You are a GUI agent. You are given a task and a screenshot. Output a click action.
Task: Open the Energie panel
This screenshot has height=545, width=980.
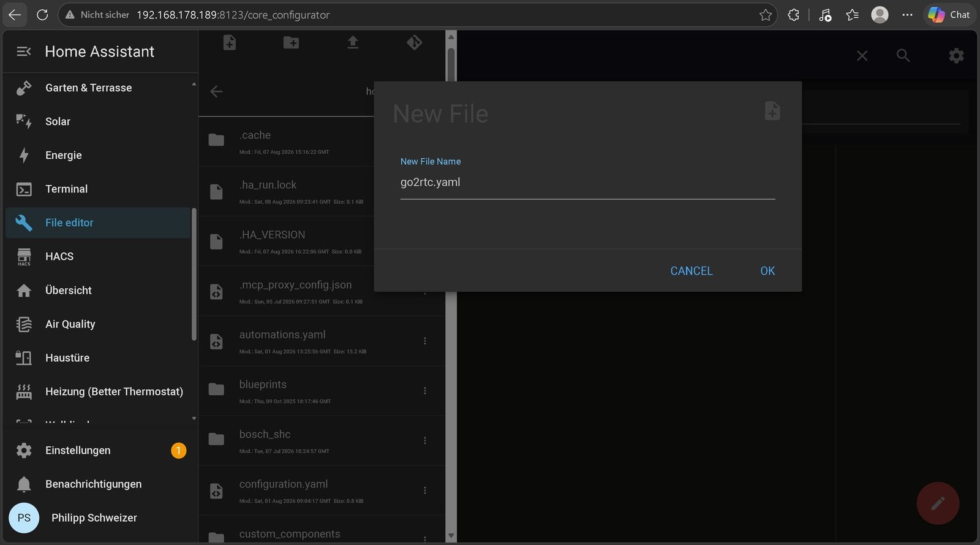coord(98,155)
